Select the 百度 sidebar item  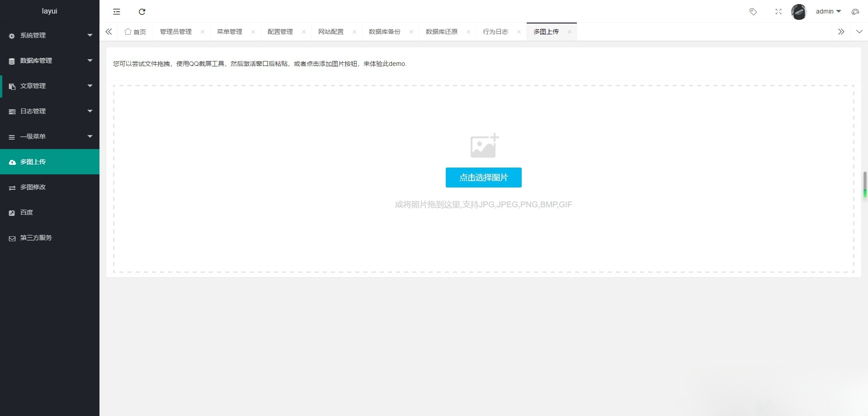(x=26, y=212)
